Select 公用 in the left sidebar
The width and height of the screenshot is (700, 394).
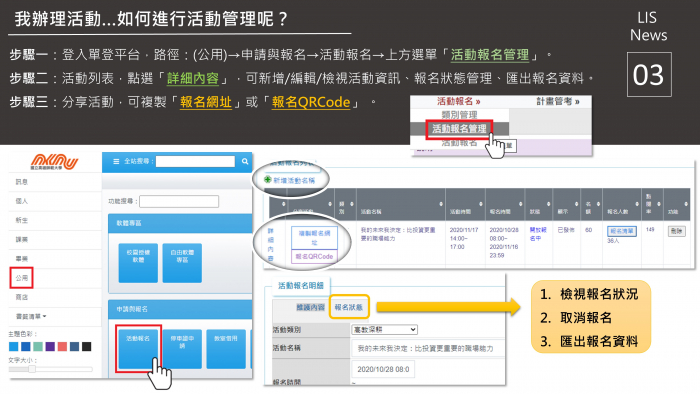[x=21, y=278]
